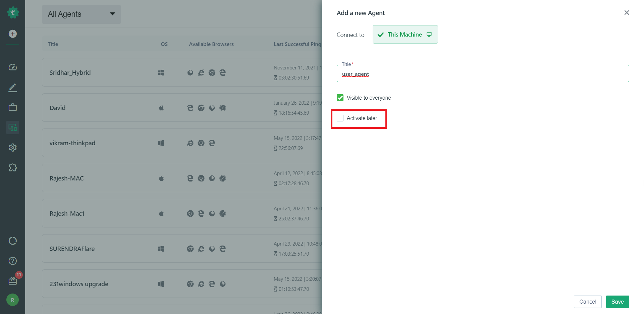Open the vikram-thinkpad agent

pyautogui.click(x=72, y=143)
